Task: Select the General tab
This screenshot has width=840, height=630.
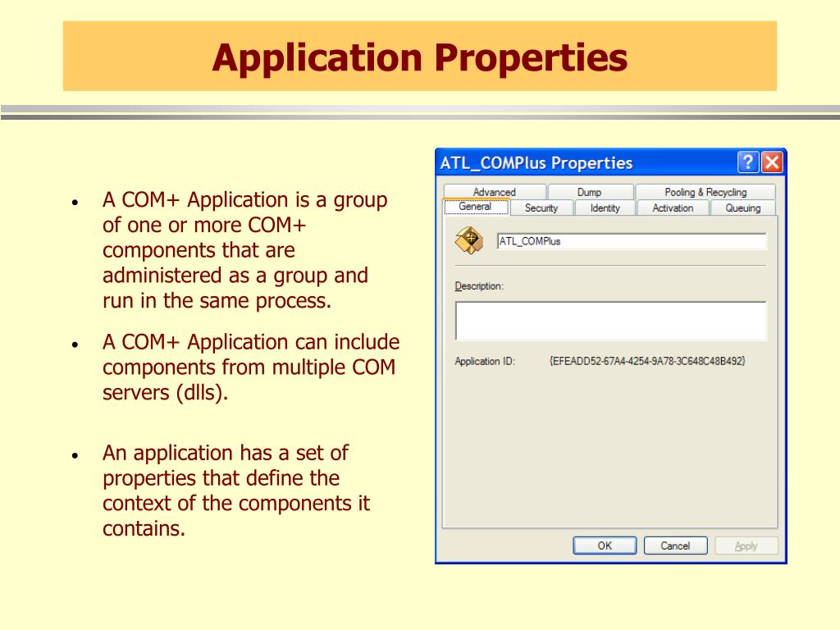Action: [477, 207]
